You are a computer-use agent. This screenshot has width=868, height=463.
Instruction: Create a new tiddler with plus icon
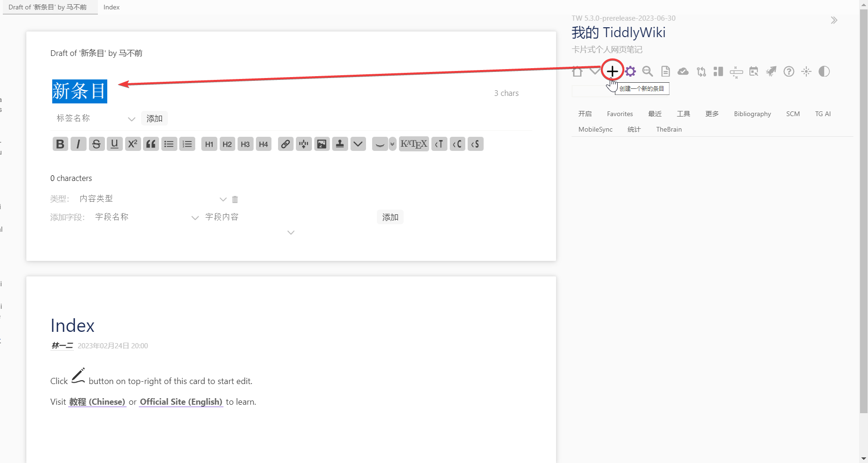(612, 71)
